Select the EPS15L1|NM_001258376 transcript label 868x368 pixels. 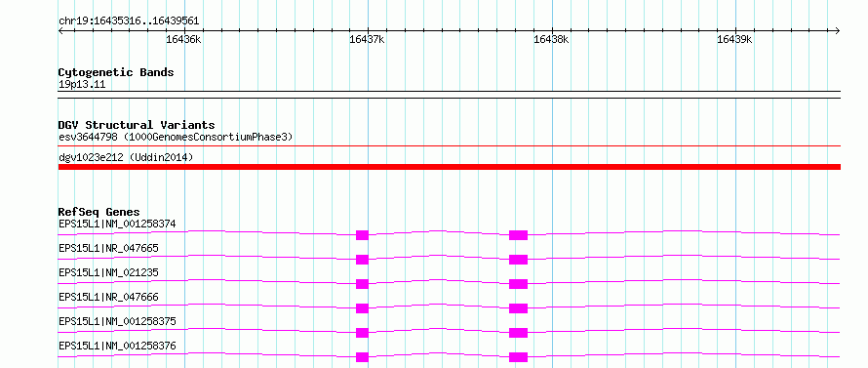pyautogui.click(x=117, y=346)
